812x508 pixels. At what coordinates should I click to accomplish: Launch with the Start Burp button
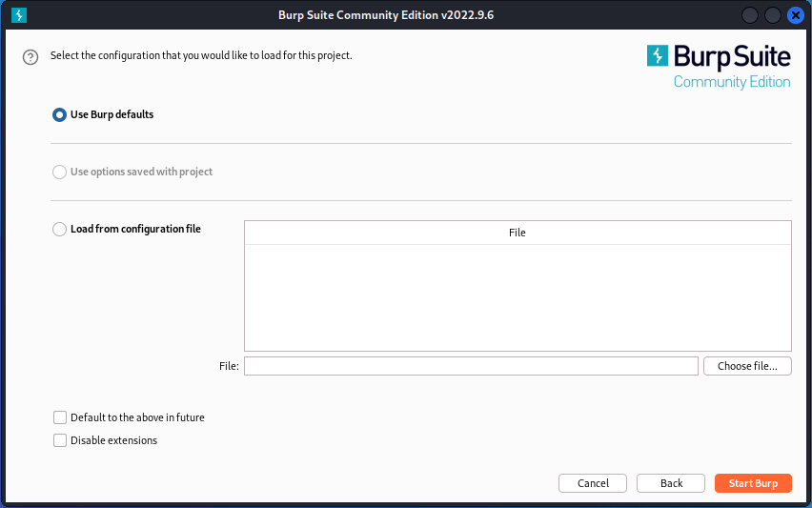point(753,483)
